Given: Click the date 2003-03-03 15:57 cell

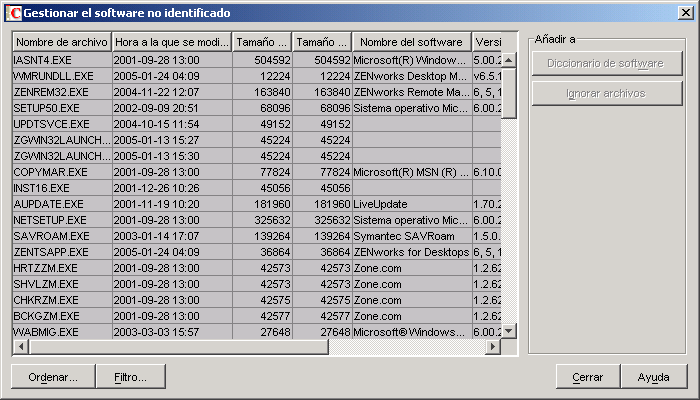Looking at the screenshot, I should [172, 332].
